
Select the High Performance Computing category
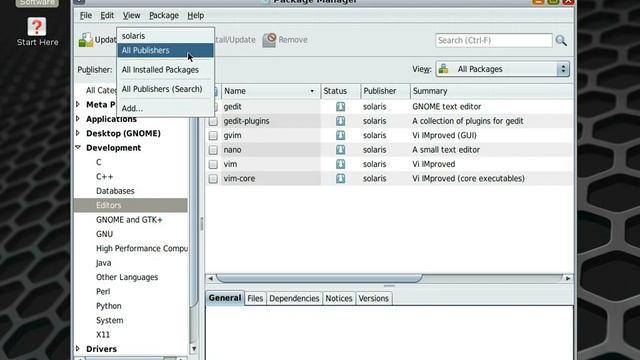coord(142,248)
